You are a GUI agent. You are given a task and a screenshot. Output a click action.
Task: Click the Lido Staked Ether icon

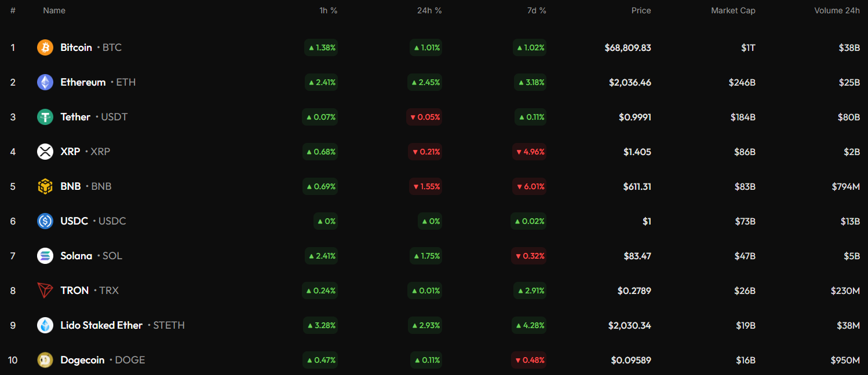[x=45, y=325]
